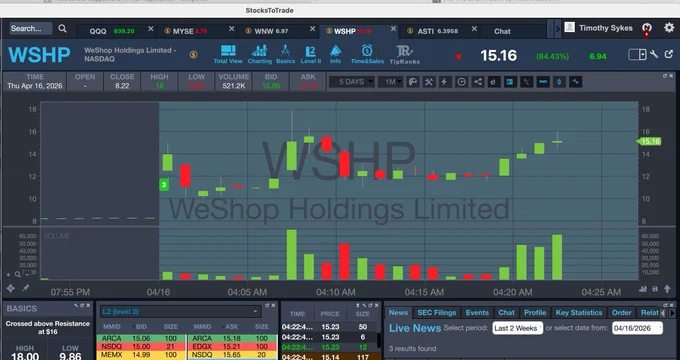Toggle the blue panel chart button

pos(510,82)
